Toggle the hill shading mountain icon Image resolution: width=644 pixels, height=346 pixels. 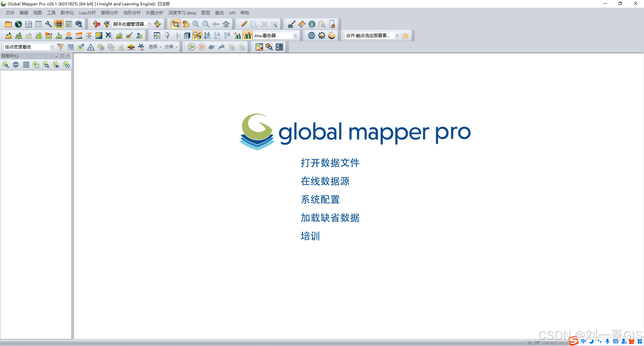click(x=248, y=36)
